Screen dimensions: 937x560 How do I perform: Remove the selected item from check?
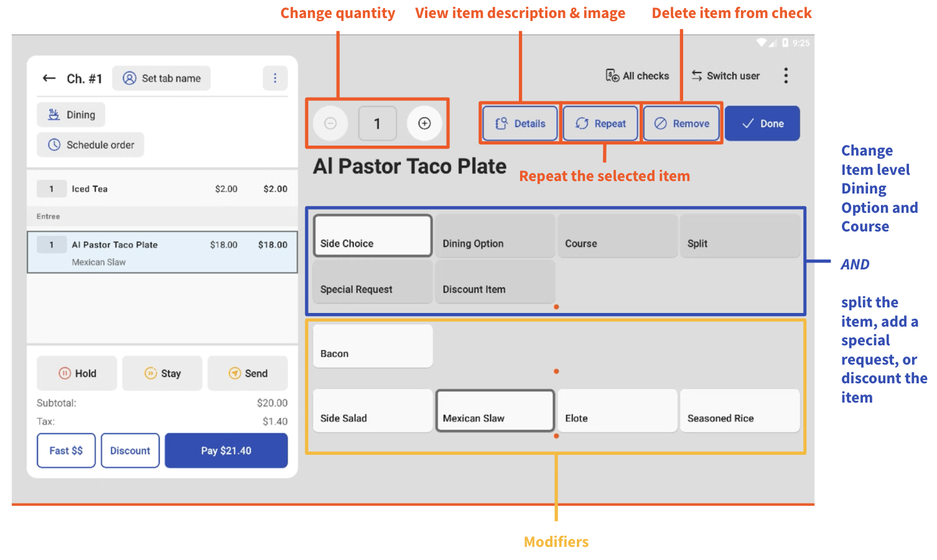click(681, 123)
